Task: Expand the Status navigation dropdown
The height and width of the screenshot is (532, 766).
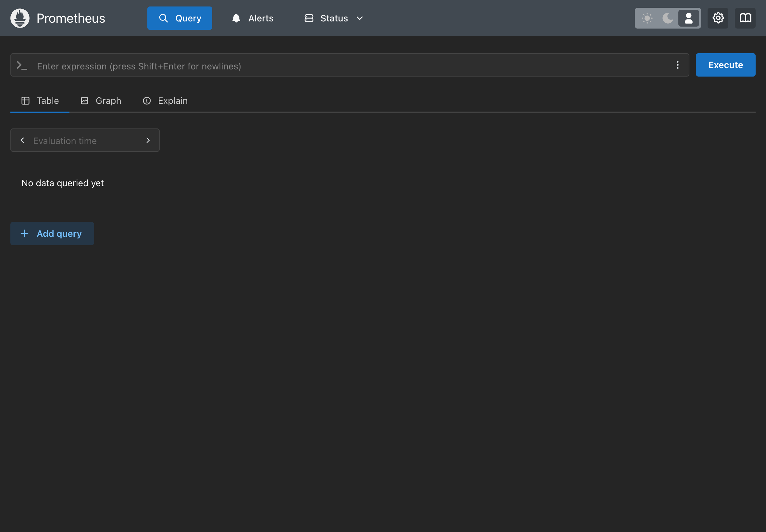Action: coord(359,19)
